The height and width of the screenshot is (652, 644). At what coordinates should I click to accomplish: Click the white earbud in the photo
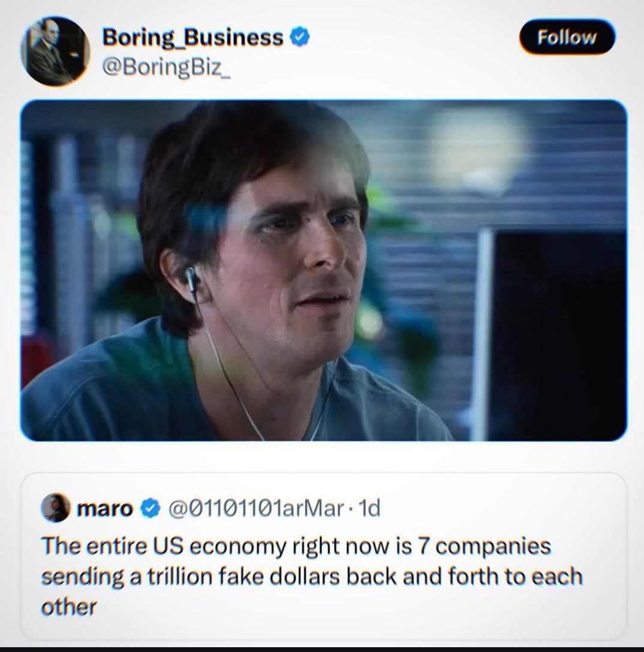(191, 278)
